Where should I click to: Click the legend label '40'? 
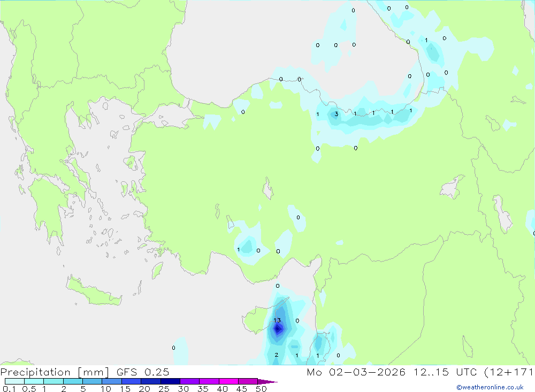pos(223,389)
